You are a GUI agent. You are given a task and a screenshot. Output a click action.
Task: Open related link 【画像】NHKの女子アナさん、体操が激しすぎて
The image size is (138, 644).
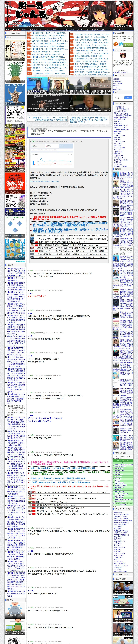[60, 482]
